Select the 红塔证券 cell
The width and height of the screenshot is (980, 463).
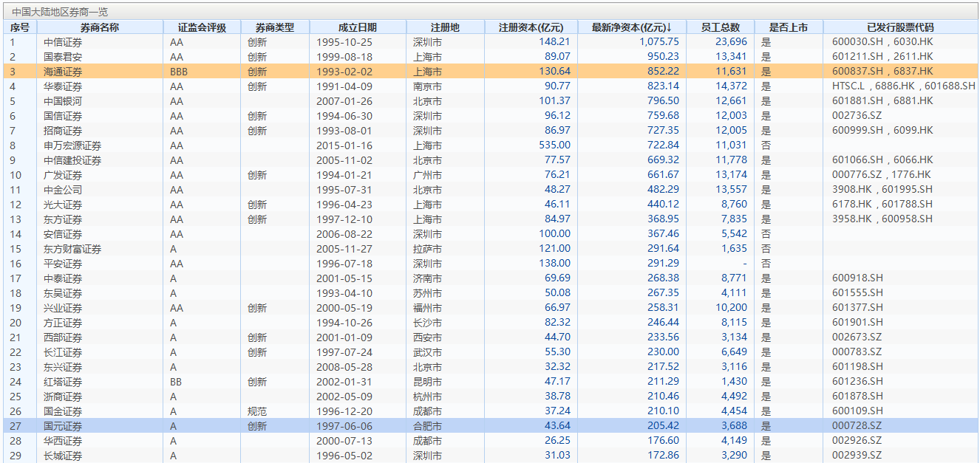[63, 382]
